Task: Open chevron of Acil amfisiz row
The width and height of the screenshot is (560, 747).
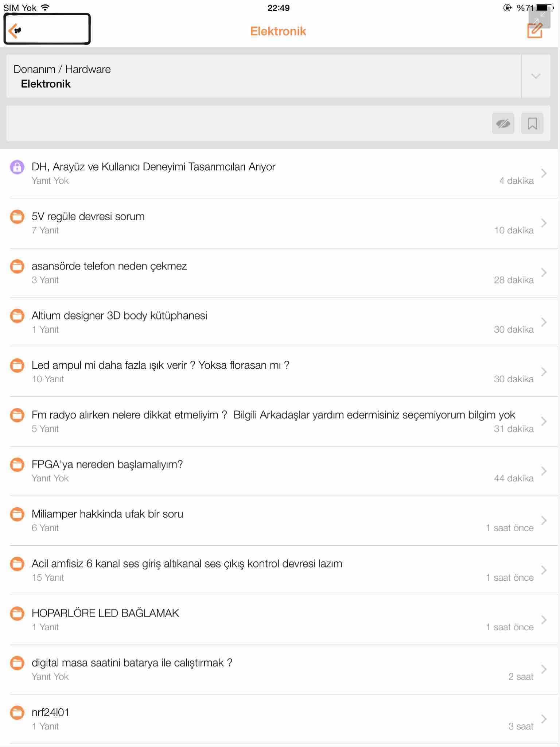Action: coord(544,570)
